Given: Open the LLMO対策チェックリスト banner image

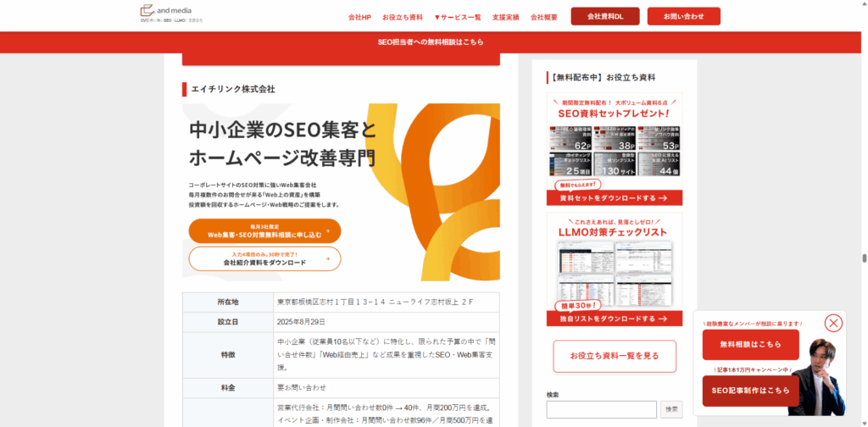Looking at the screenshot, I should click(615, 261).
